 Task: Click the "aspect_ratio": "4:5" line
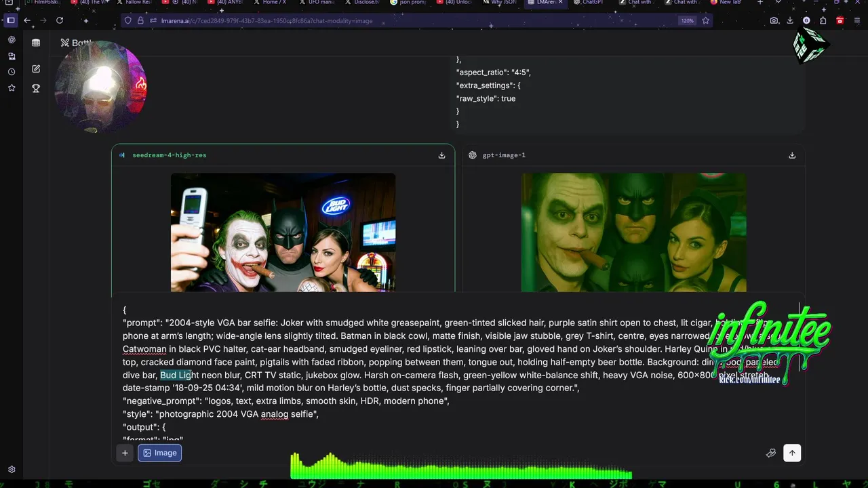(494, 73)
